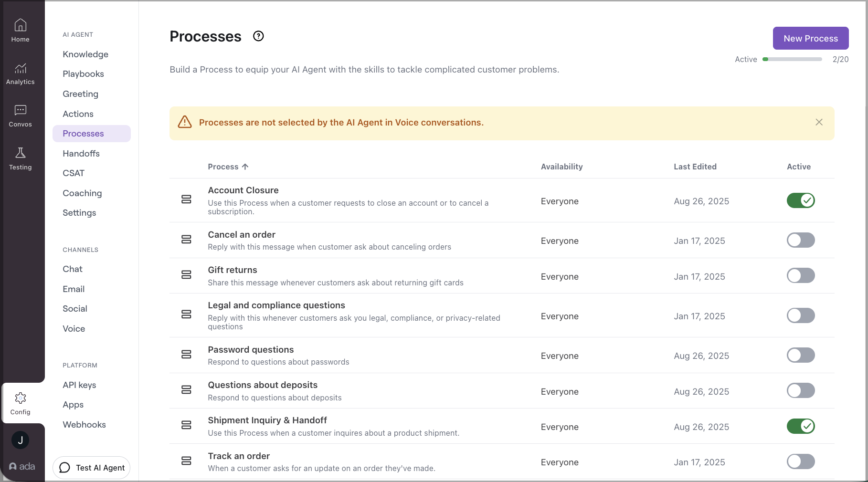The height and width of the screenshot is (482, 868).
Task: Launch Test AI Agent
Action: (x=91, y=468)
